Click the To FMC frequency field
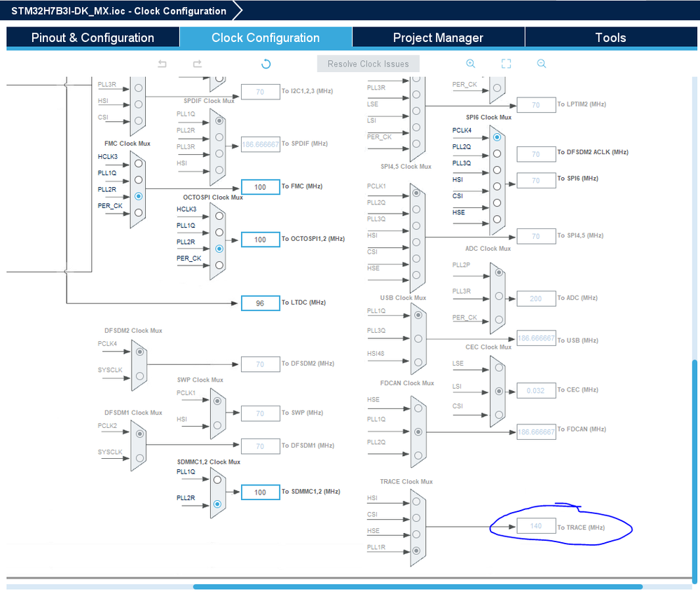 [260, 187]
